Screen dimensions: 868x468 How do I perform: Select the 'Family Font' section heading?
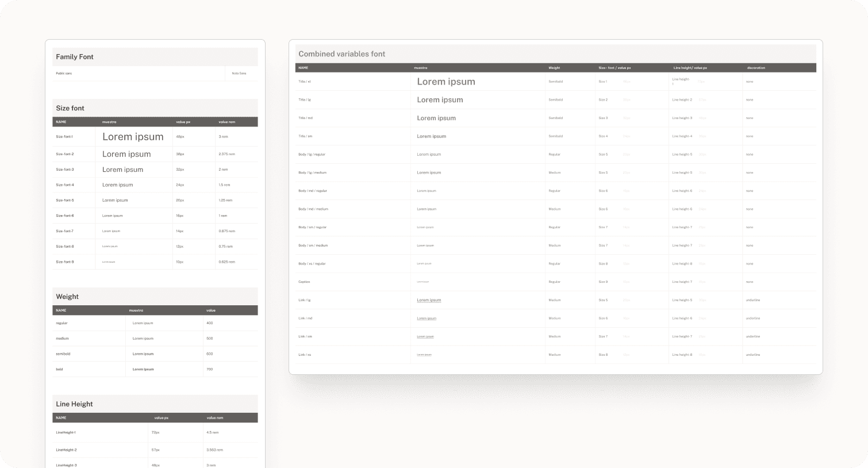point(75,57)
